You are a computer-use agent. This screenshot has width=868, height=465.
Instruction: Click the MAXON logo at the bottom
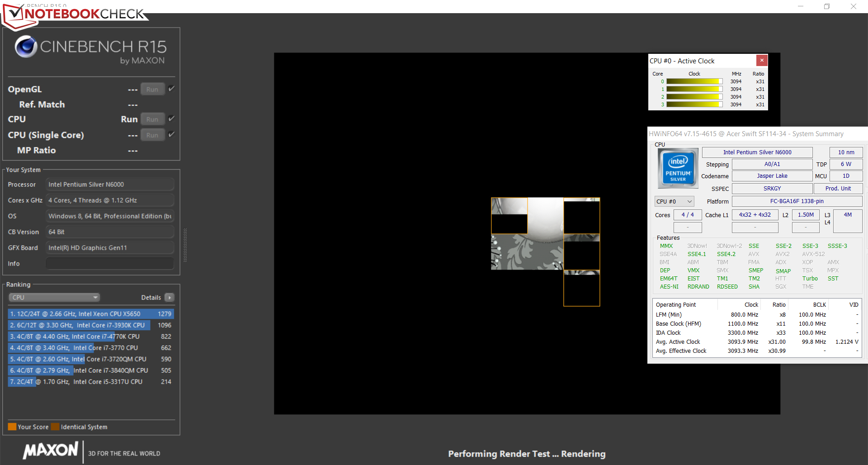[51, 450]
